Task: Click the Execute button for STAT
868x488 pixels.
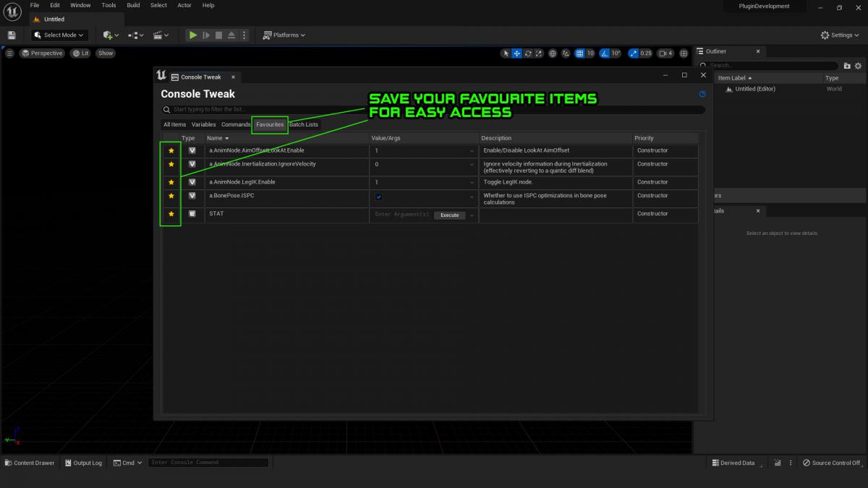Action: (450, 215)
